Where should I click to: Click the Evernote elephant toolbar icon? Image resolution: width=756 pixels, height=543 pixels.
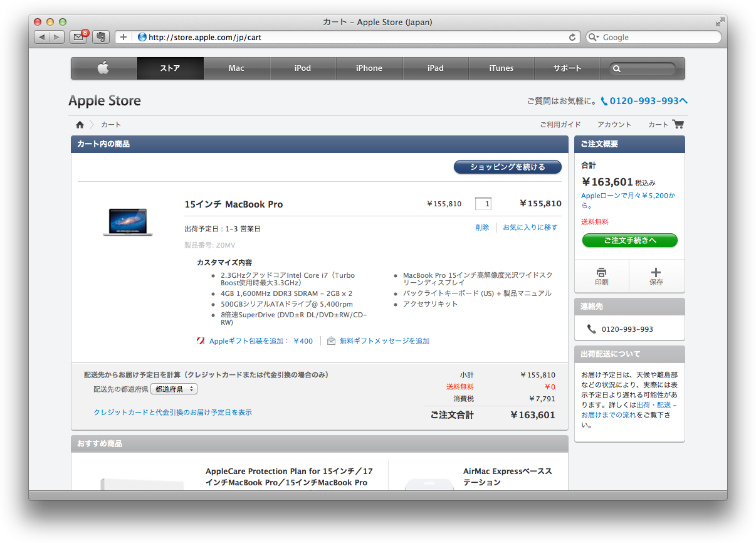[x=101, y=37]
